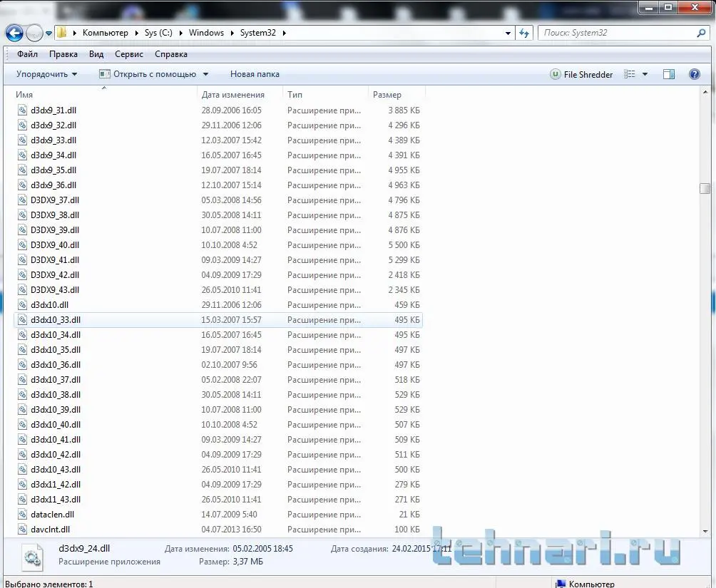Select the d3dx9_35.dll file icon
The height and width of the screenshot is (588, 716).
tap(22, 170)
